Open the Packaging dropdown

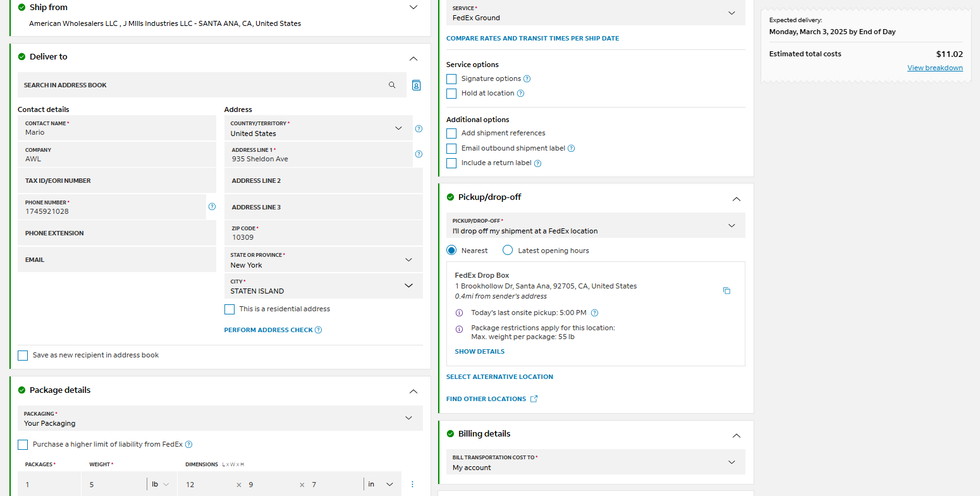[220, 418]
